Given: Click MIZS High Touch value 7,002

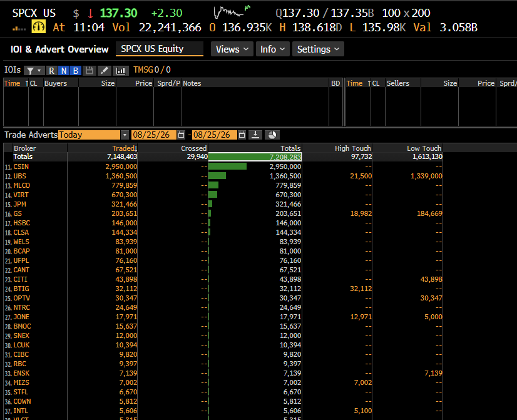Looking at the screenshot, I should (362, 382).
